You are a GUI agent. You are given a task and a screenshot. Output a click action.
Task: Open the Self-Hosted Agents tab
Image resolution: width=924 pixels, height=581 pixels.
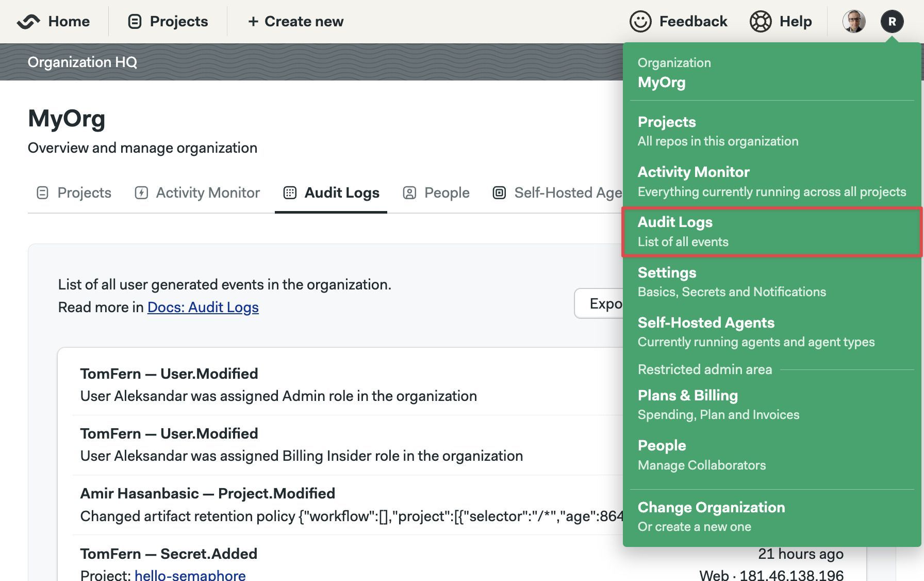click(557, 192)
